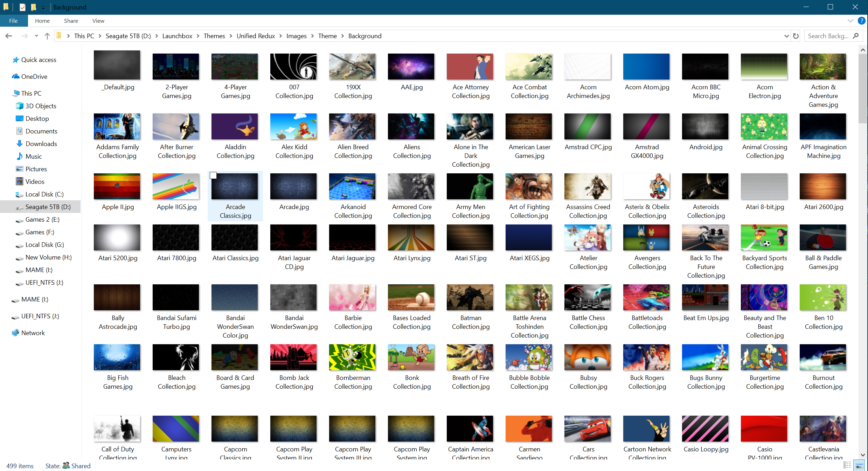Open Documents in the sidebar
Viewport: 868px width, 471px height.
click(41, 131)
